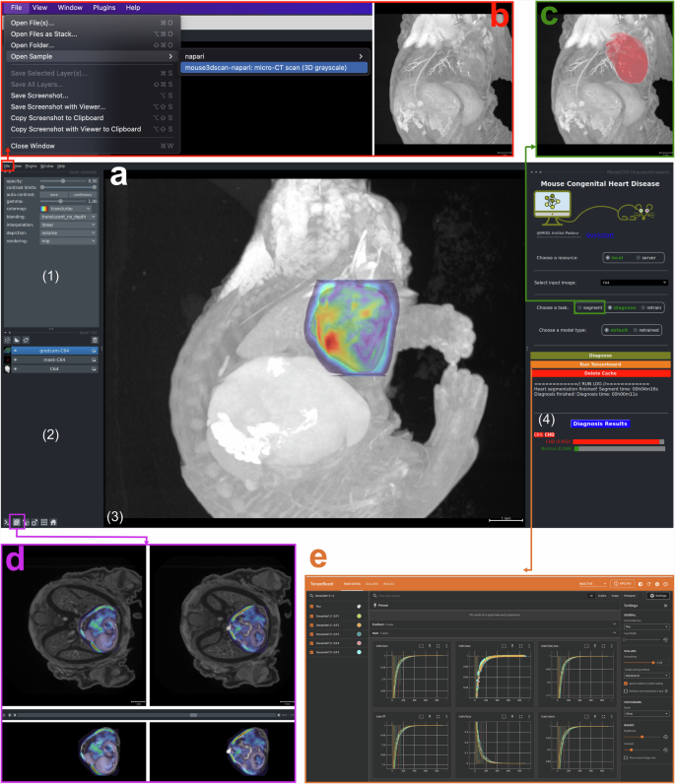Toggle the Run header checkbox in TensorBoard

point(311,606)
